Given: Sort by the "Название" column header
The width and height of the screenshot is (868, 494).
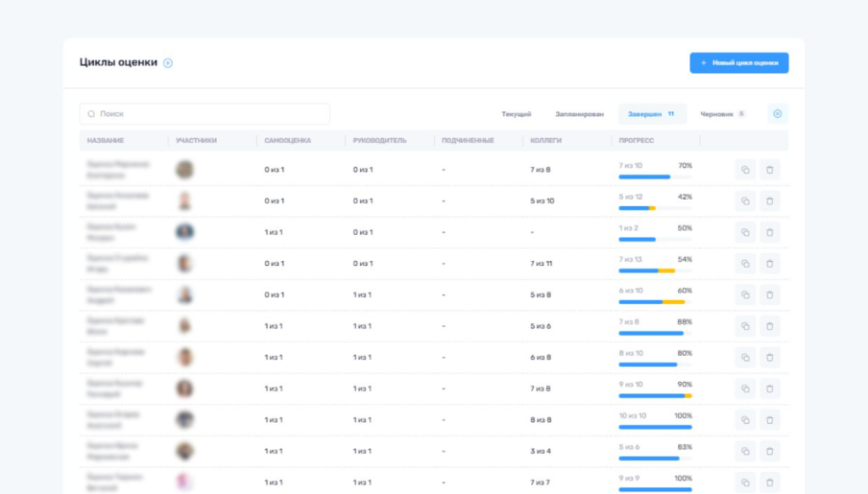Looking at the screenshot, I should pos(104,141).
